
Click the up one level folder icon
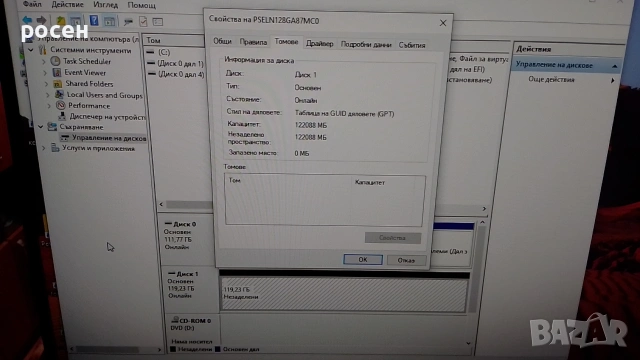pyautogui.click(x=60, y=20)
